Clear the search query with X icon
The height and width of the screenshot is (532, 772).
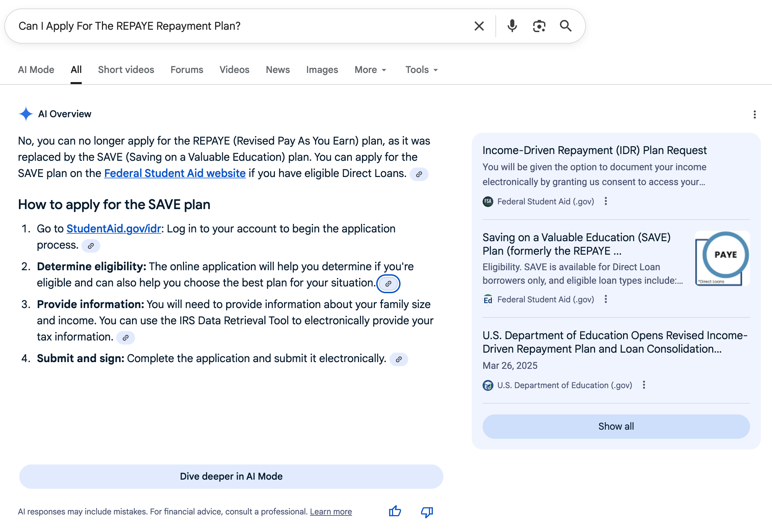(x=479, y=26)
